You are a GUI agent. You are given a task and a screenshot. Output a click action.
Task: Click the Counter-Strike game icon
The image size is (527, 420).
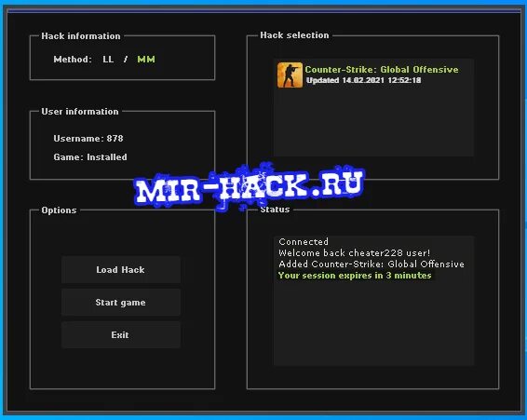[290, 75]
